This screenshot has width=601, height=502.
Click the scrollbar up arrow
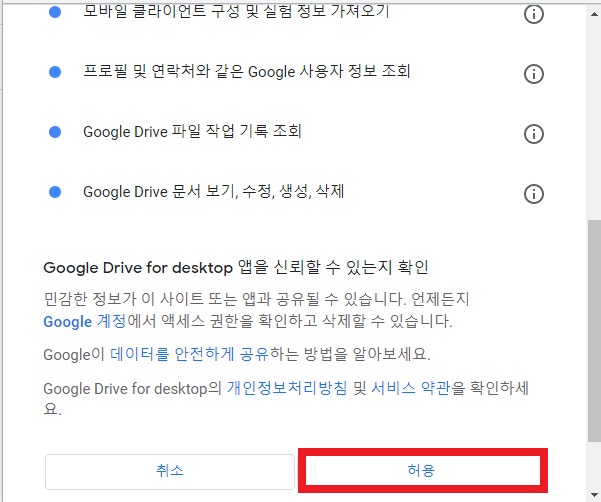click(594, 14)
